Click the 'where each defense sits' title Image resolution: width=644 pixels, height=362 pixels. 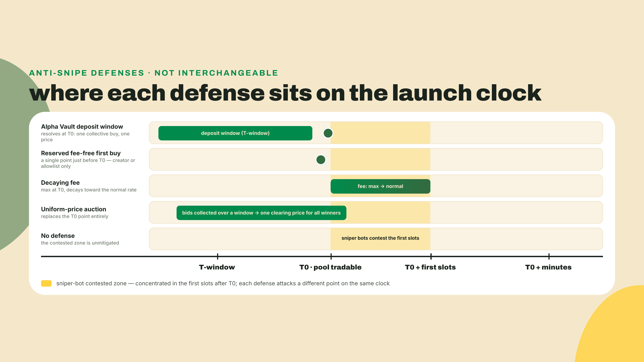tap(285, 93)
